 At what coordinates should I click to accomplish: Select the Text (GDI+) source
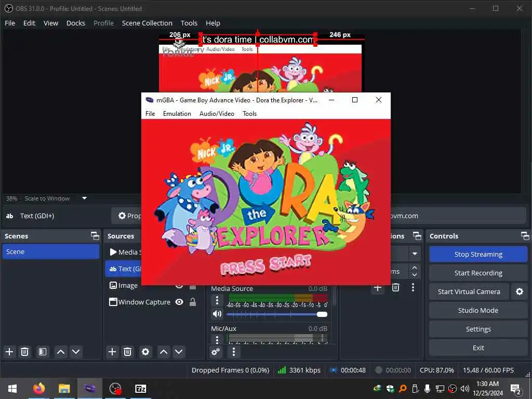(x=124, y=269)
